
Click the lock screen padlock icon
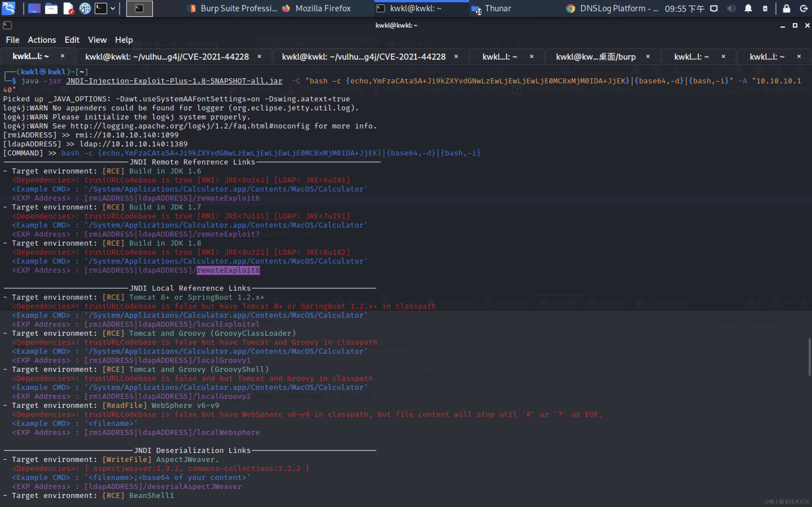786,8
